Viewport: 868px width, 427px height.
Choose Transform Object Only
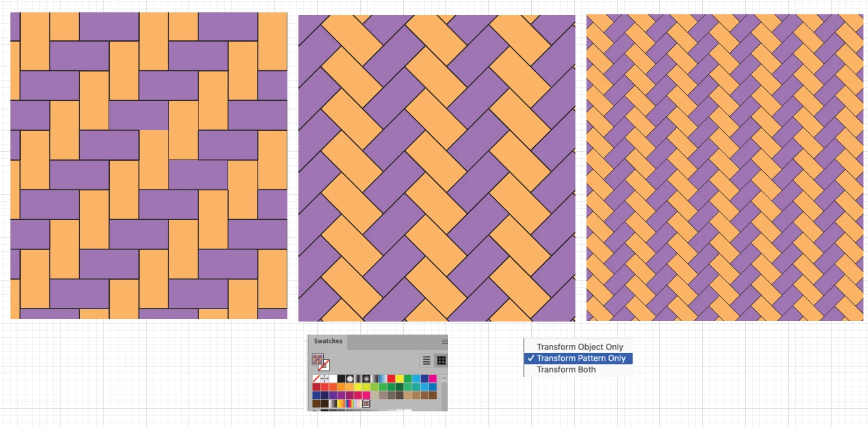click(579, 347)
